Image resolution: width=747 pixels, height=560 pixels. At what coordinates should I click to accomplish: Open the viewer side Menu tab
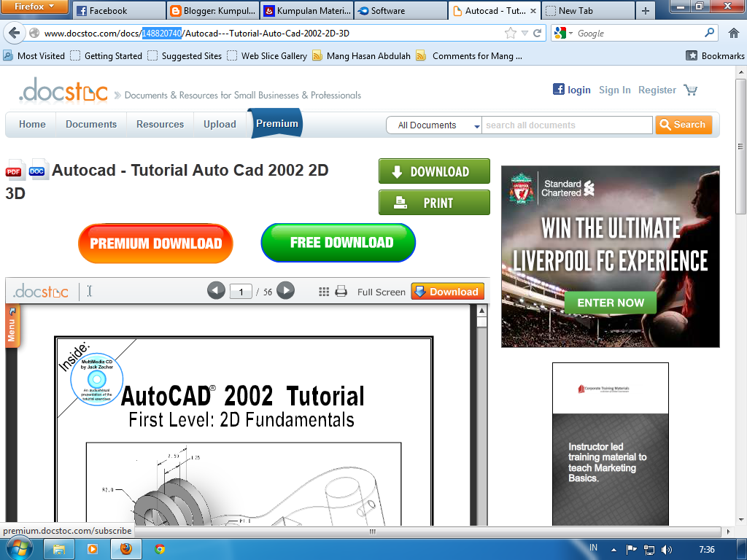tap(12, 327)
